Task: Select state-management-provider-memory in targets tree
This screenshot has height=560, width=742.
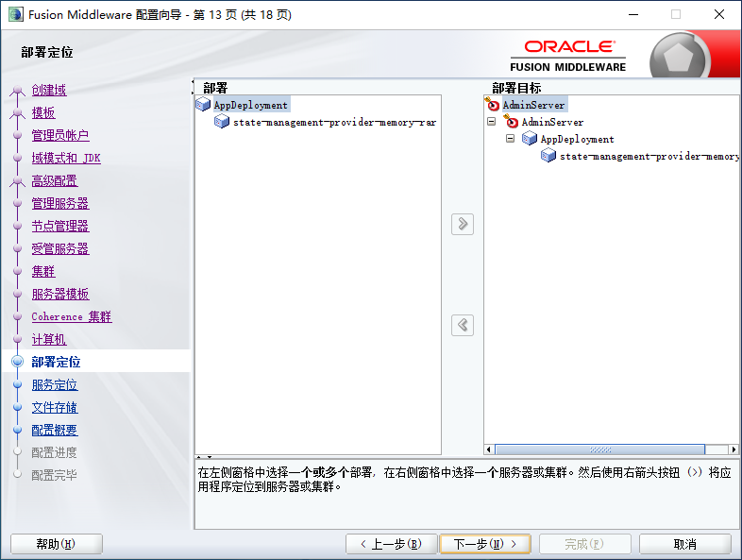Action: [649, 156]
